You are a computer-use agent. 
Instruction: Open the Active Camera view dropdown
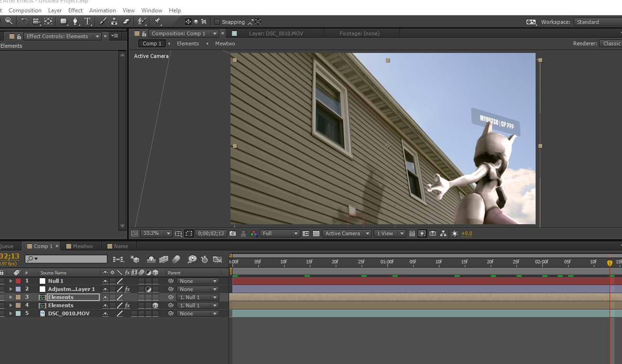click(347, 233)
